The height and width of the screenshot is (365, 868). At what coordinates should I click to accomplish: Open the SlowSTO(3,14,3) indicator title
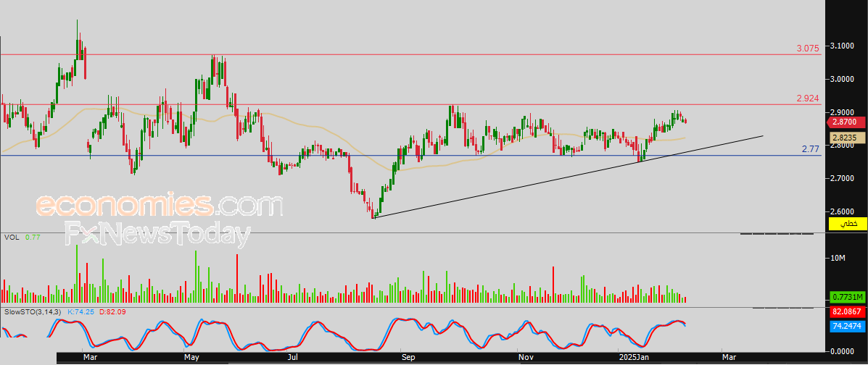tap(32, 312)
